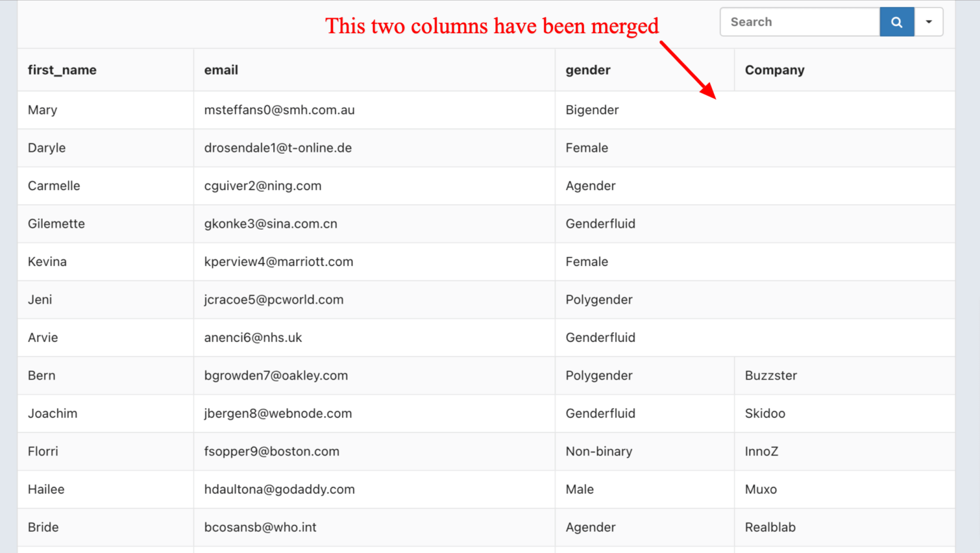Select the first_name cell containing Hailee
Screen dimensions: 980x553
45,489
